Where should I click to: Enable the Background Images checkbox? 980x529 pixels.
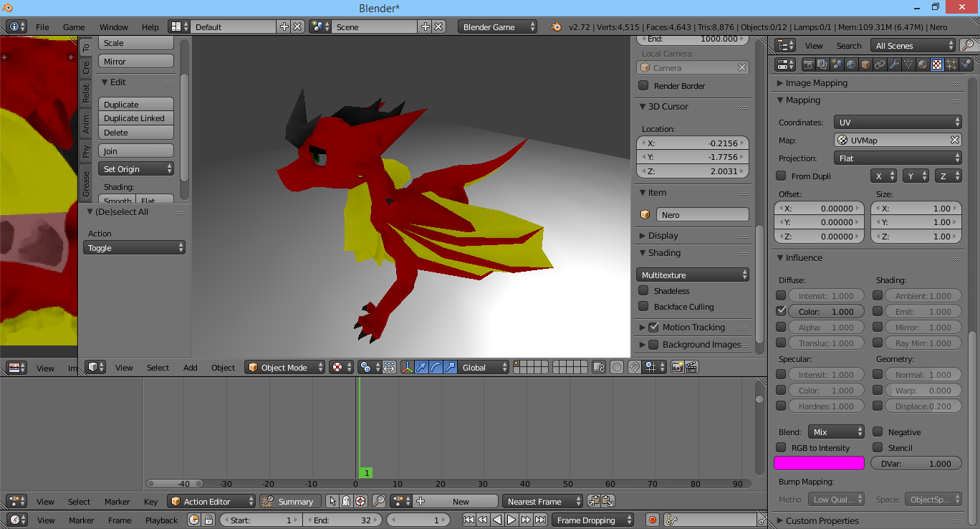[653, 344]
